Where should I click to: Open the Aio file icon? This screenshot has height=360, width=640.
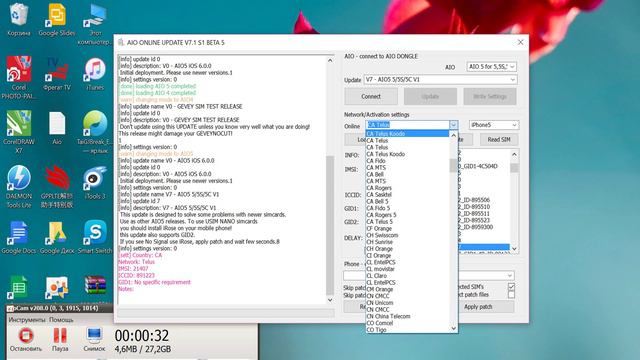57,128
